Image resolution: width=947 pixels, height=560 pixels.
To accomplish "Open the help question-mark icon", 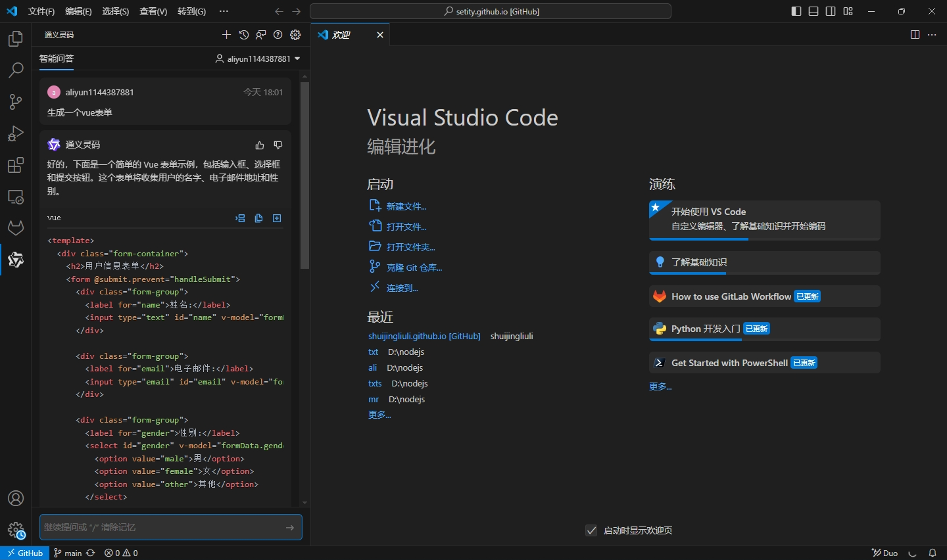I will pyautogui.click(x=278, y=35).
